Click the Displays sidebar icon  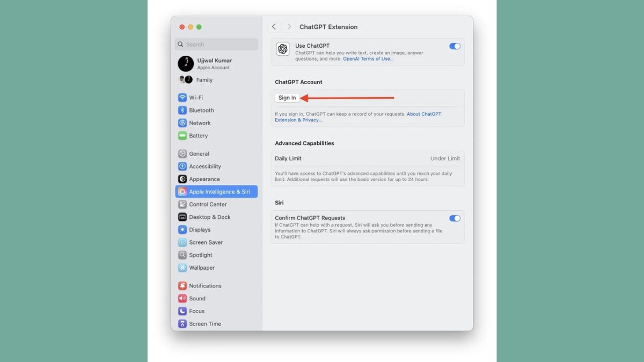pos(182,230)
